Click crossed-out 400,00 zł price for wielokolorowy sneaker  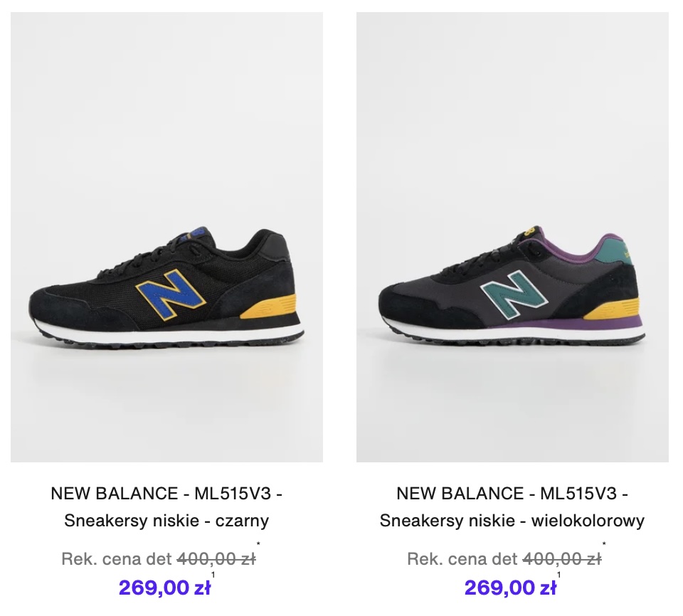pyautogui.click(x=561, y=559)
